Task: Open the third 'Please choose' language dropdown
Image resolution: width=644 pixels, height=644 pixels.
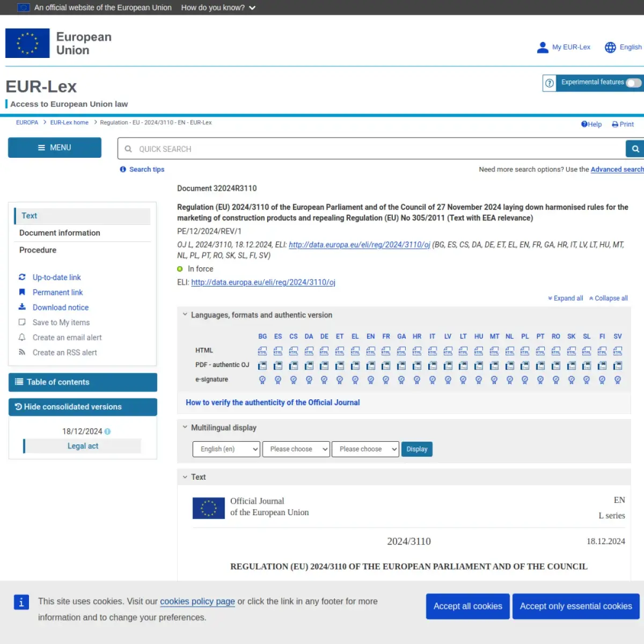Action: [x=365, y=449]
